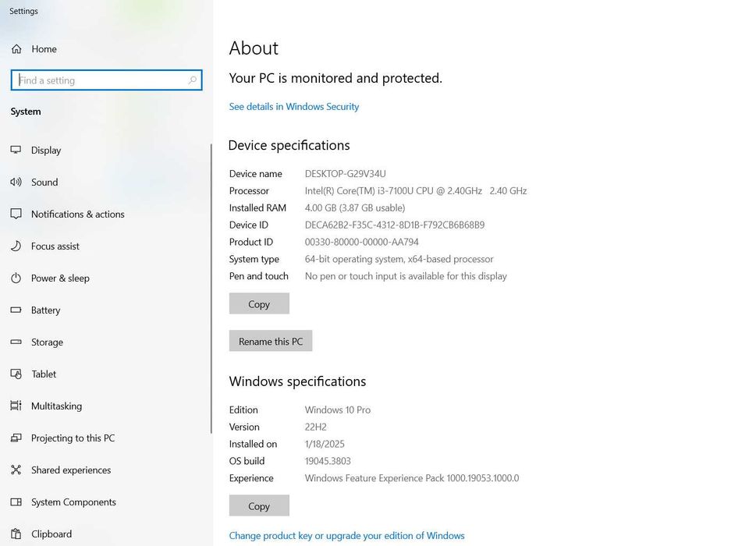Click the No pen or touch input text

(406, 276)
